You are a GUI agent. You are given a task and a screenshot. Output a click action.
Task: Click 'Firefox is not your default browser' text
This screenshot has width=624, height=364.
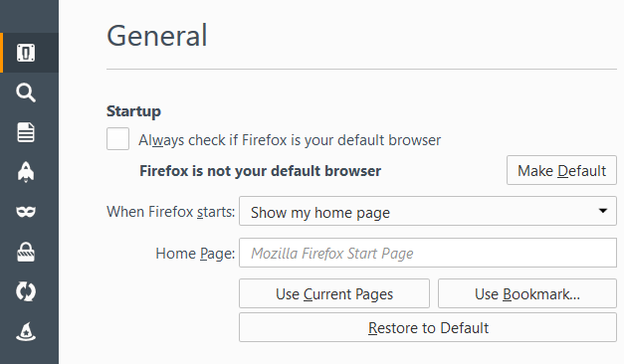coord(261,171)
